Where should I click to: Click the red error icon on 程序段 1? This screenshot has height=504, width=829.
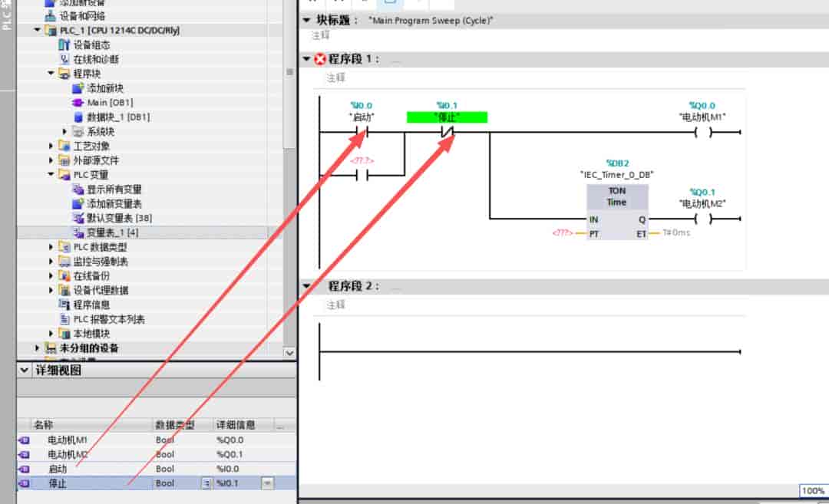[320, 59]
